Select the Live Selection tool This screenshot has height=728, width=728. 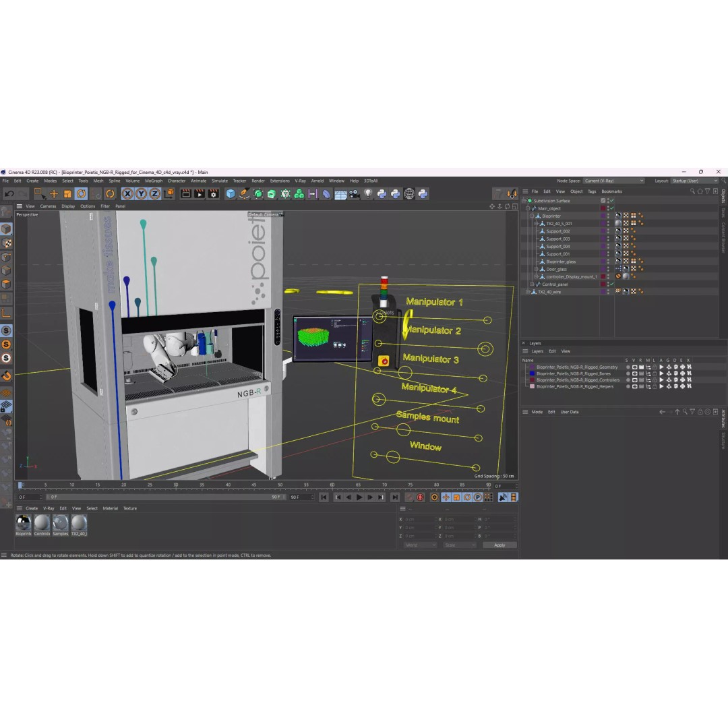(x=39, y=193)
